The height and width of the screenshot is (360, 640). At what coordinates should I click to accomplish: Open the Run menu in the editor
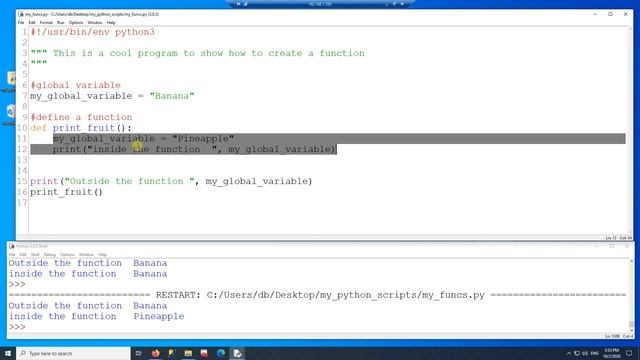pos(60,22)
